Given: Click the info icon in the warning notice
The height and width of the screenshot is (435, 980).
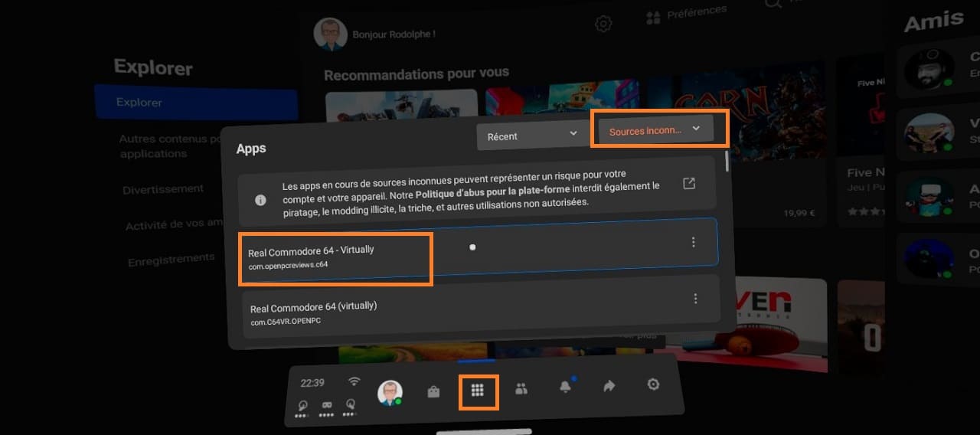Looking at the screenshot, I should (260, 200).
